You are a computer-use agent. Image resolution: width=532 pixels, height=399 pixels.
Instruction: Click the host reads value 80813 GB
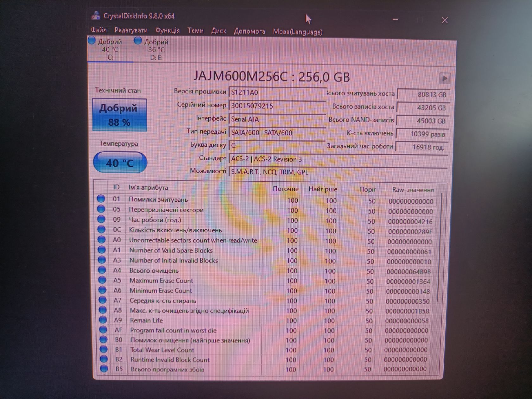pos(423,94)
